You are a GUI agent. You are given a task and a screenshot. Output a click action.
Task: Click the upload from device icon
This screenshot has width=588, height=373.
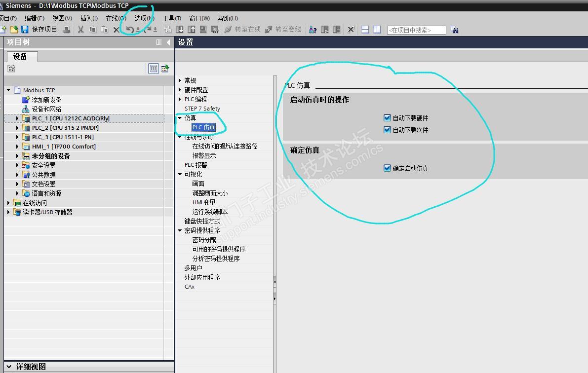click(192, 29)
